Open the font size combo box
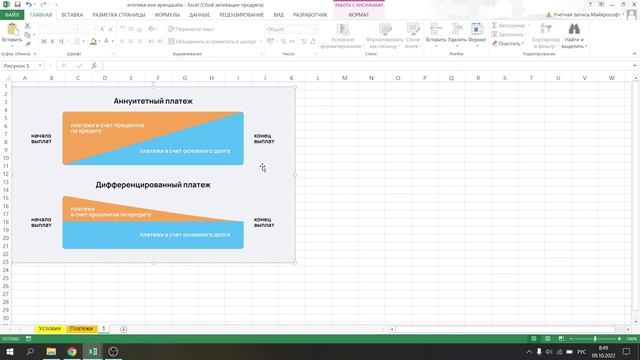The width and height of the screenshot is (640, 360). pyautogui.click(x=87, y=29)
